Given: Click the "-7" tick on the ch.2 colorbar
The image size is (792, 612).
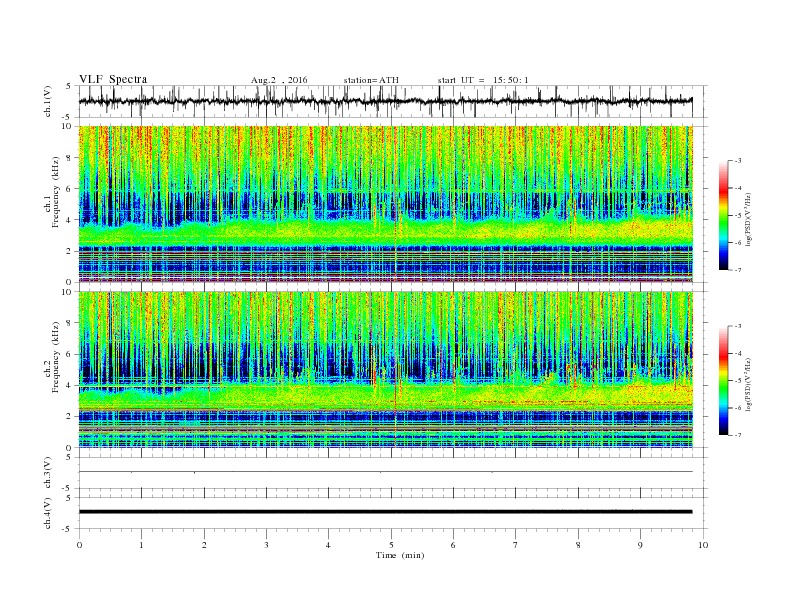Looking at the screenshot, I should (x=738, y=435).
